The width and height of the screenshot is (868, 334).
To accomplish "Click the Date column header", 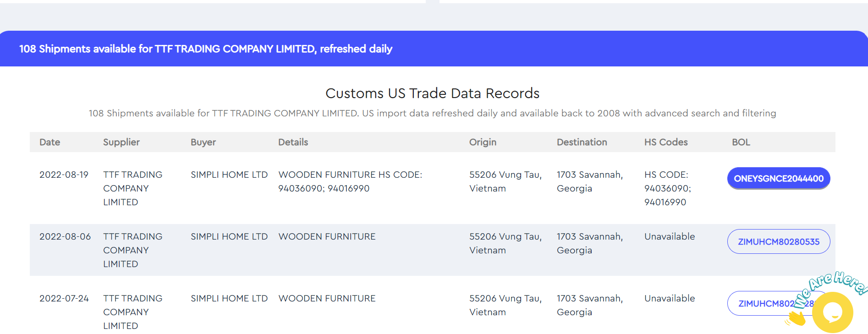I will click(x=49, y=142).
